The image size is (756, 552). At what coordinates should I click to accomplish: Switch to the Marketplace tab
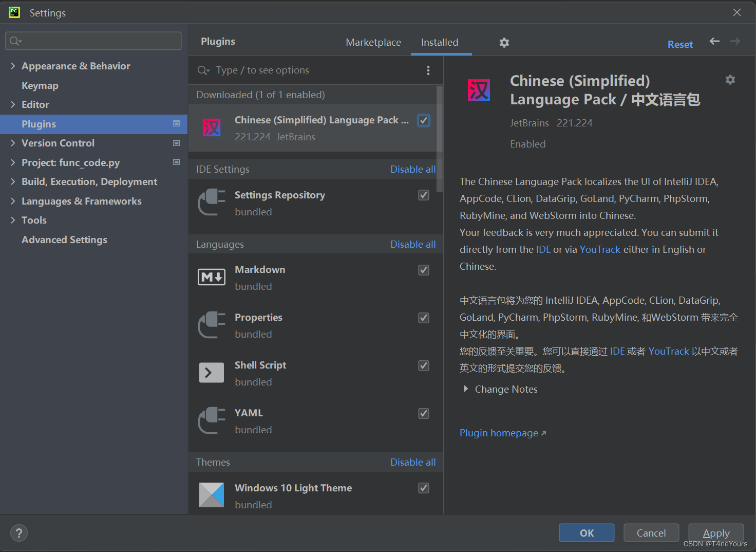click(373, 42)
